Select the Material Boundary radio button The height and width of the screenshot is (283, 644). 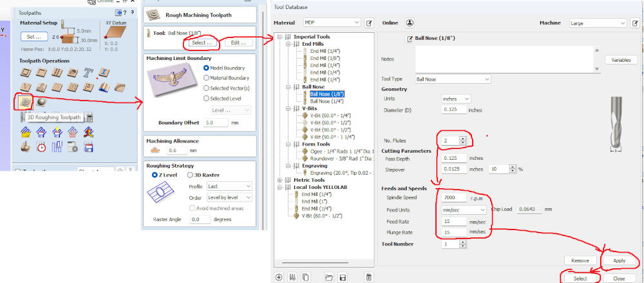pyautogui.click(x=206, y=78)
